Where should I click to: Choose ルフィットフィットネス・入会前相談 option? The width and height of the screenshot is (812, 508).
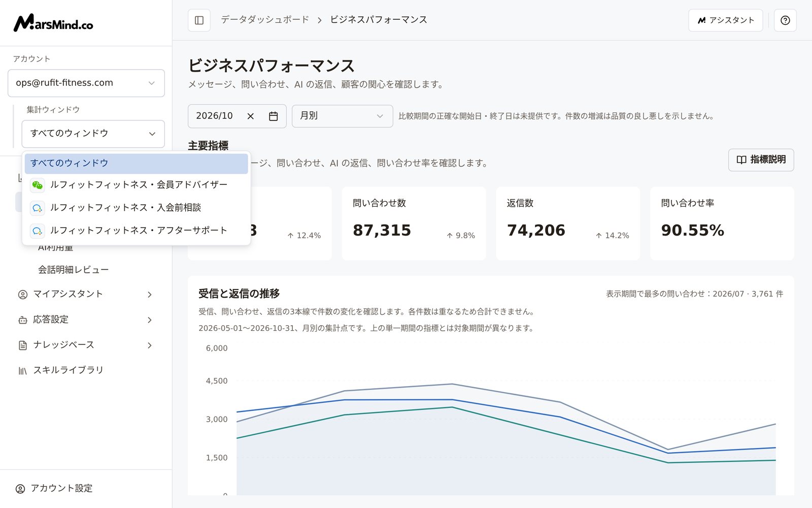(137, 208)
